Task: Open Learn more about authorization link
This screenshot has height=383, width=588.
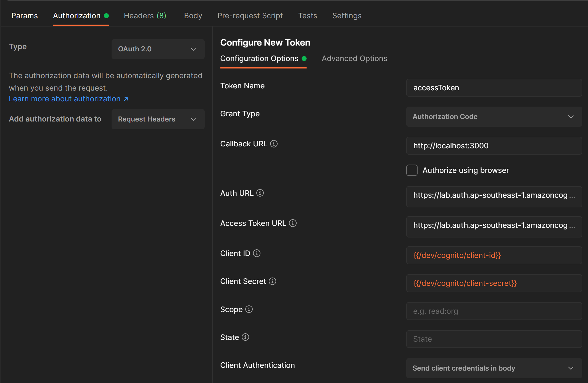Action: click(x=68, y=99)
